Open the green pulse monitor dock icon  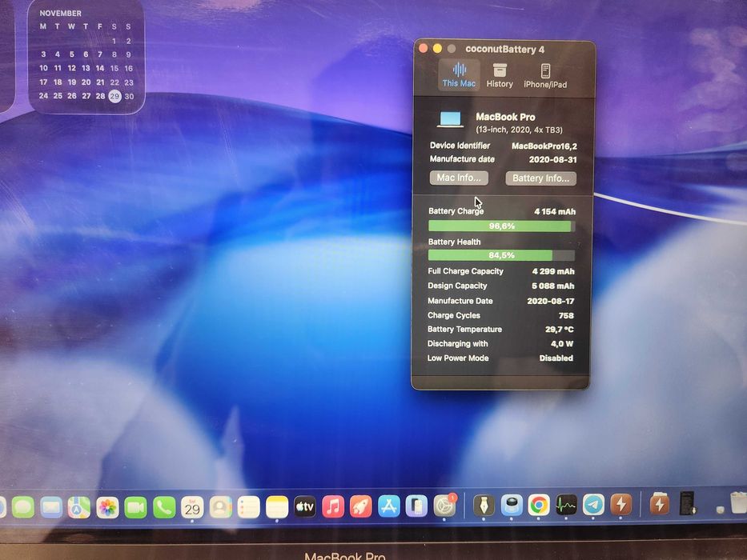click(x=566, y=506)
